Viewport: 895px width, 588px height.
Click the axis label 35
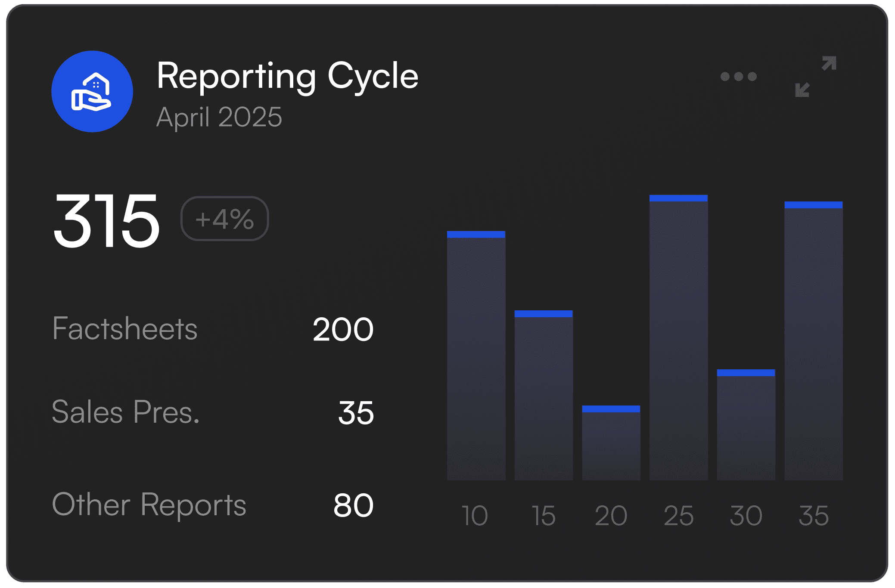click(814, 514)
